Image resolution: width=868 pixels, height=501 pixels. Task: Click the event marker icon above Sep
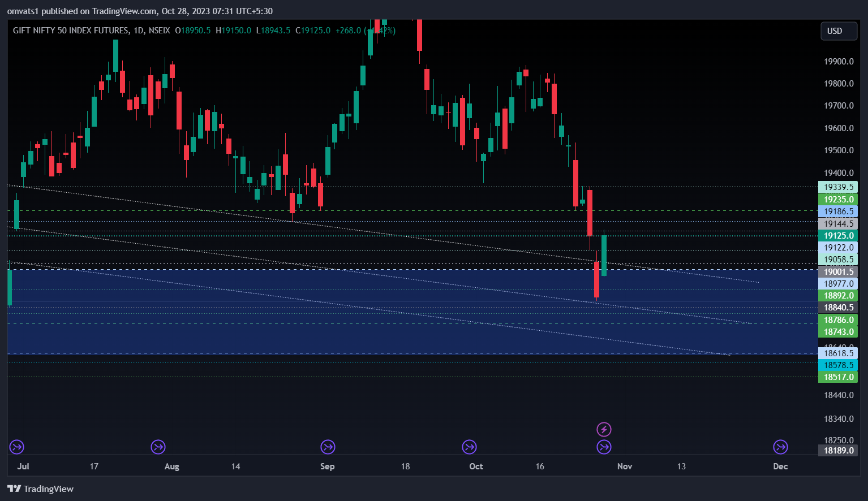click(328, 447)
